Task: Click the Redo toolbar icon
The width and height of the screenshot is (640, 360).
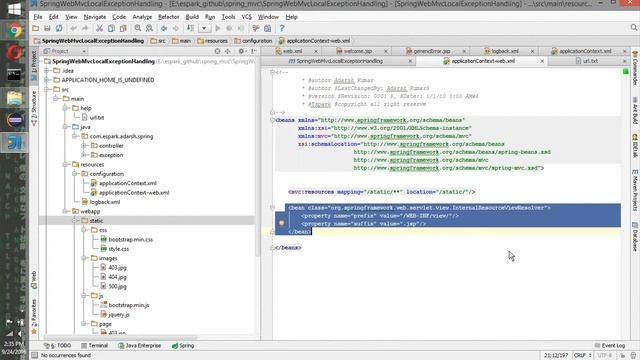Action: pyautogui.click(x=85, y=28)
